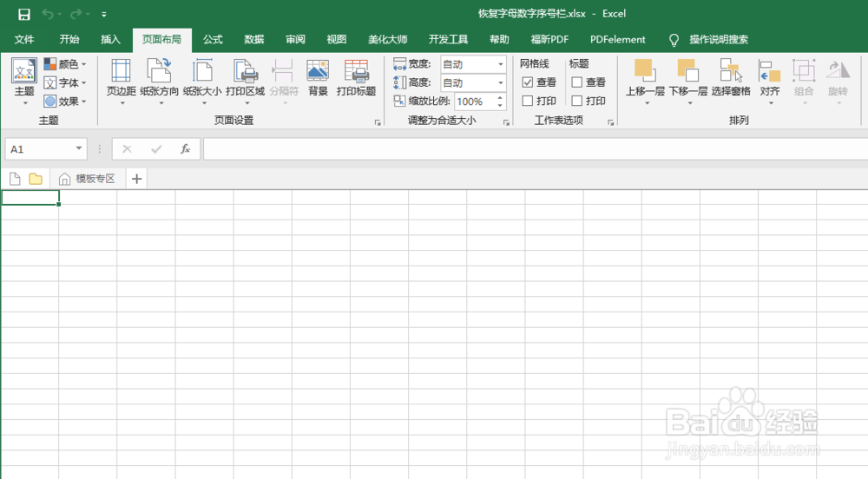Image resolution: width=868 pixels, height=479 pixels.
Task: Click into the formula bar
Action: [536, 148]
